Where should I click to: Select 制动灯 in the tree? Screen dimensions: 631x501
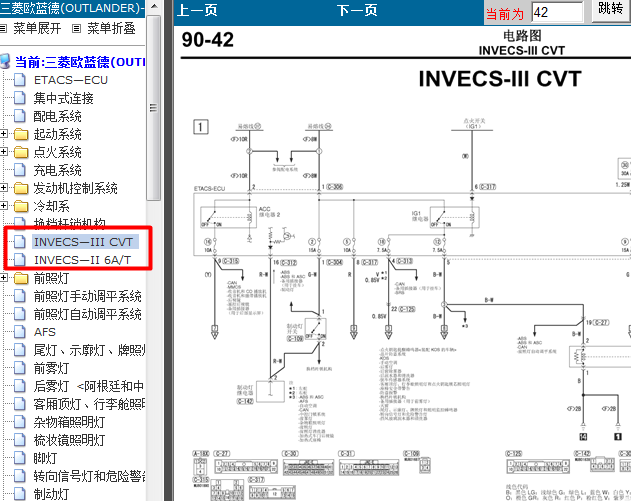click(52, 494)
